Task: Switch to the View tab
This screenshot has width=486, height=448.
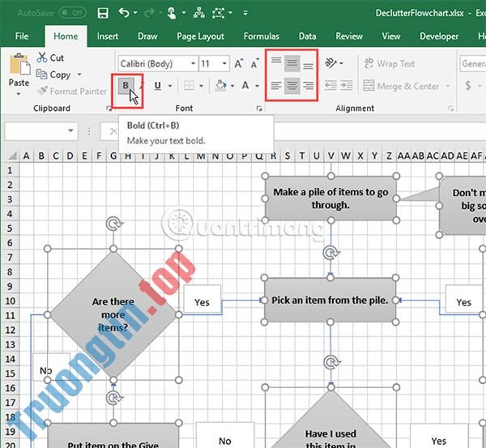Action: (391, 36)
